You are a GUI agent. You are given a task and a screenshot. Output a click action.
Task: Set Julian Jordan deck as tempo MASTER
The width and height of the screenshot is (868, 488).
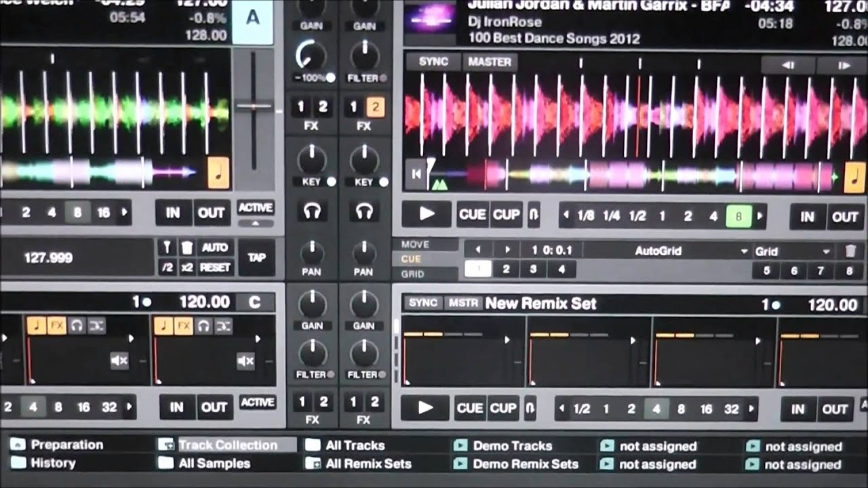tap(490, 62)
